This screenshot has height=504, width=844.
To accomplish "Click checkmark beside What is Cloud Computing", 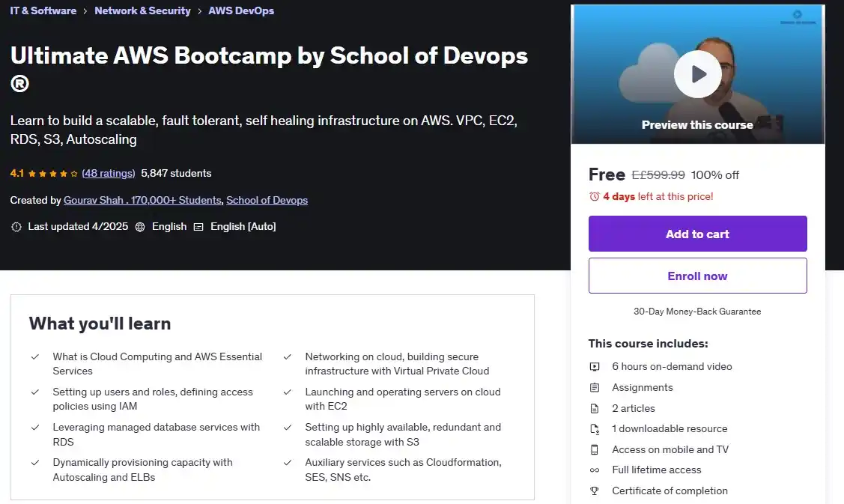I will click(35, 357).
